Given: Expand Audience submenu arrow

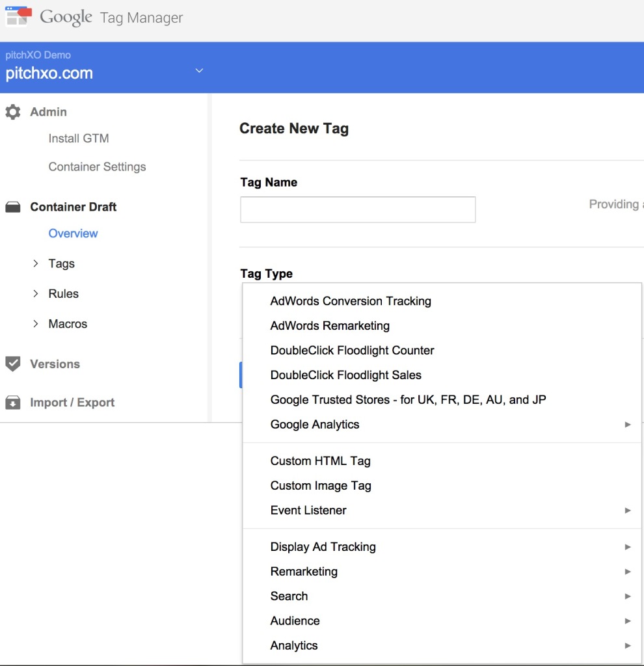Looking at the screenshot, I should (628, 620).
